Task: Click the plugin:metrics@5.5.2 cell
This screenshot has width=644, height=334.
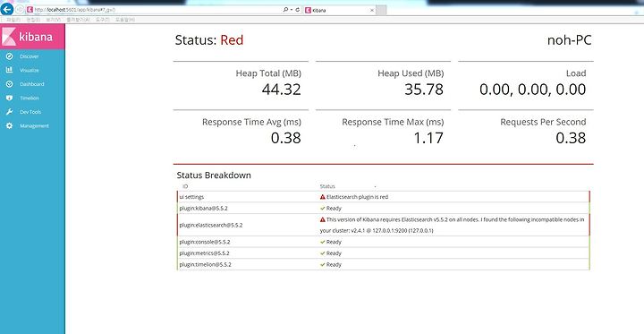Action: (204, 253)
